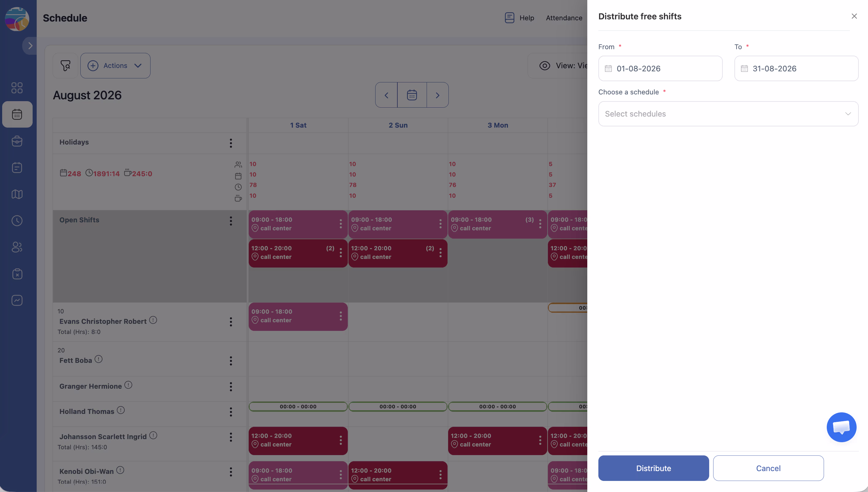Expand the collapsed sidebar arrow

point(30,46)
